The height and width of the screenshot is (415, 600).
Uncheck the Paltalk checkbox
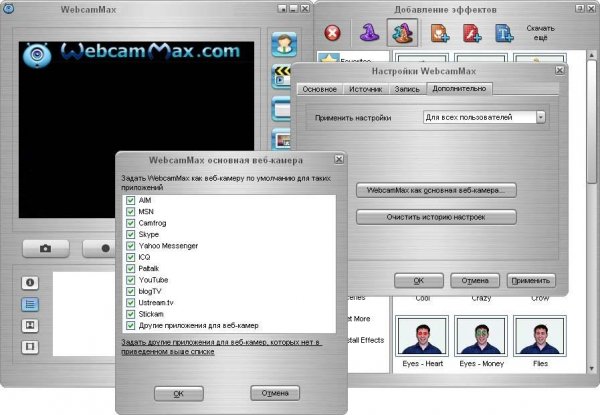130,269
